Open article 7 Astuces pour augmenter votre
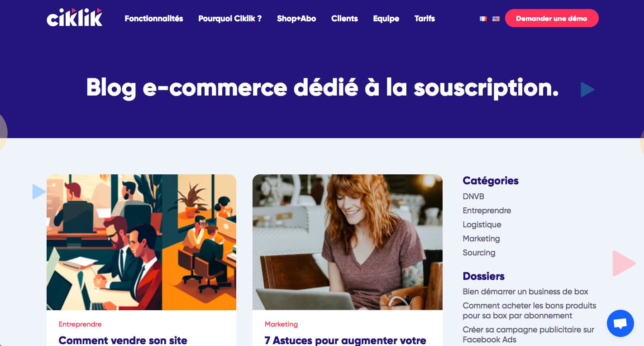This screenshot has width=644, height=346. pos(345,340)
